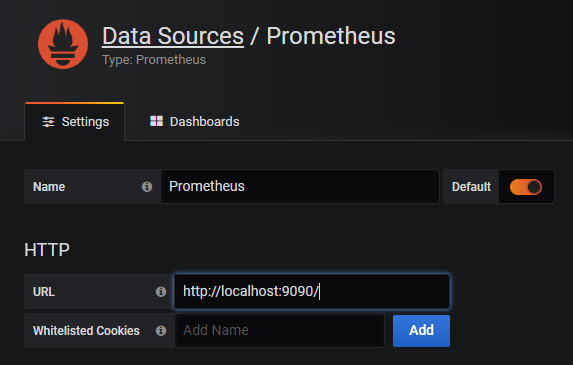Focus the Name field containing Prometheus

300,186
